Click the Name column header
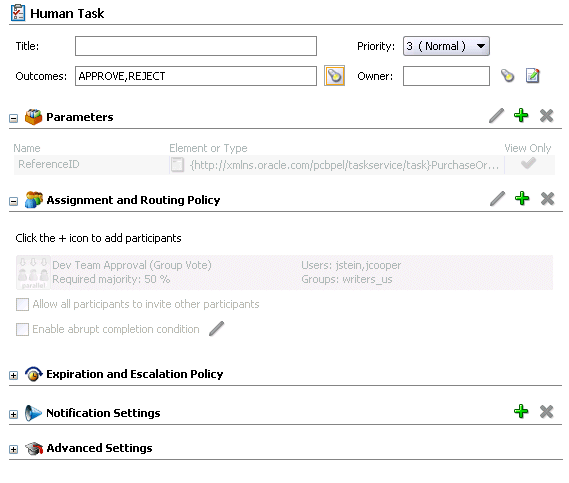 pyautogui.click(x=27, y=148)
